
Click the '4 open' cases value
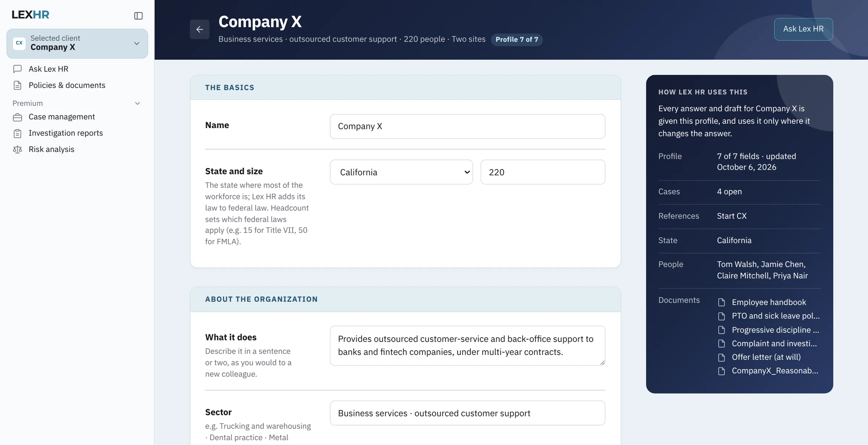729,192
